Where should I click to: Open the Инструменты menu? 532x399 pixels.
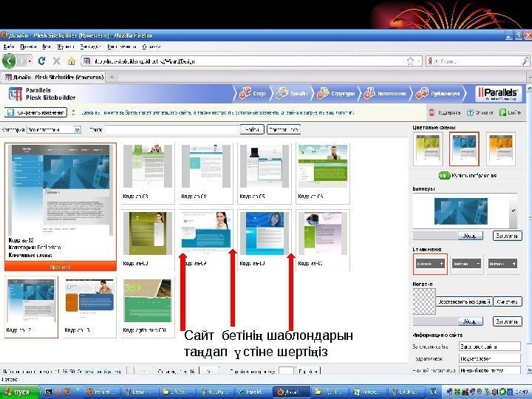[x=121, y=47]
